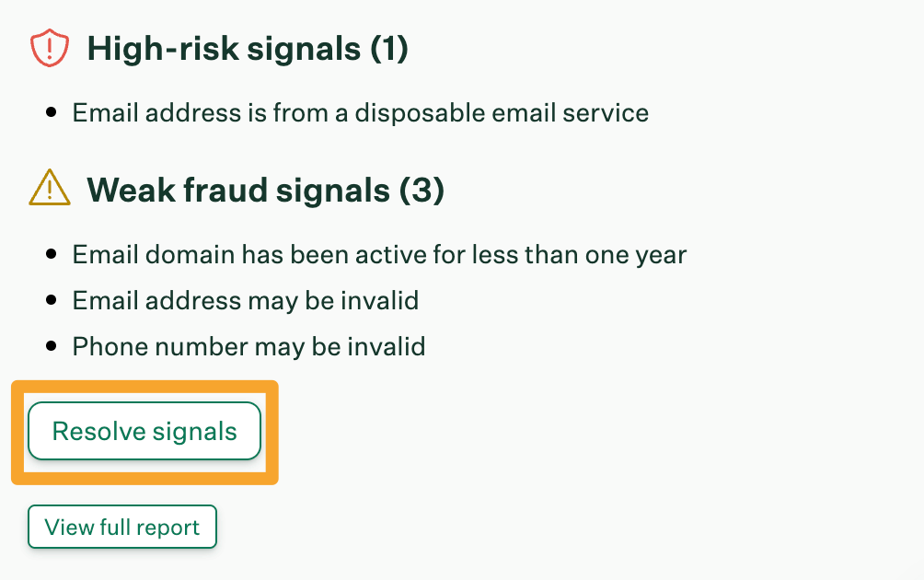Click the highlighted Resolve signals button outline

pyautogui.click(x=144, y=431)
